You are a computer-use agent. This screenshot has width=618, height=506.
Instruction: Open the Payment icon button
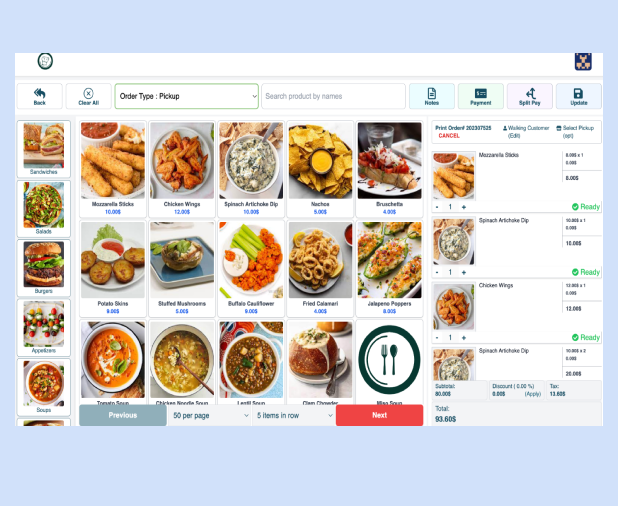click(x=480, y=96)
